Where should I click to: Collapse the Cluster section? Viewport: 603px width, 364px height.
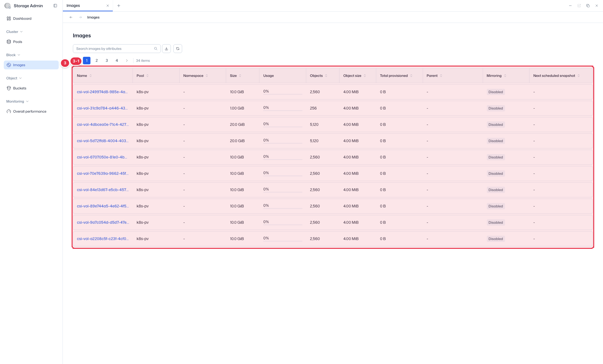click(14, 32)
